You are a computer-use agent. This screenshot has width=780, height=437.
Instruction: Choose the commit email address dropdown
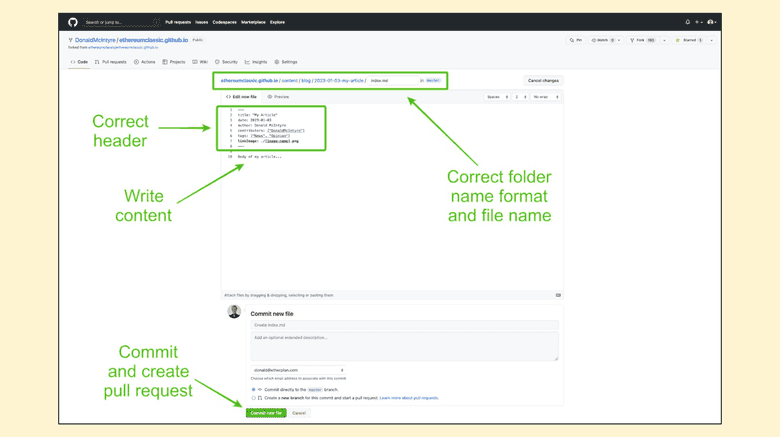click(297, 371)
